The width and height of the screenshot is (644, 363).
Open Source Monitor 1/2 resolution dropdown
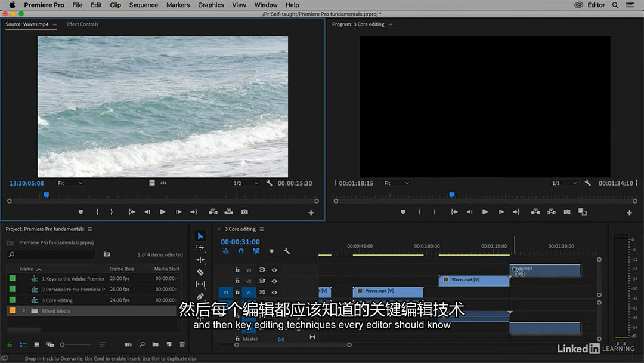tap(246, 183)
